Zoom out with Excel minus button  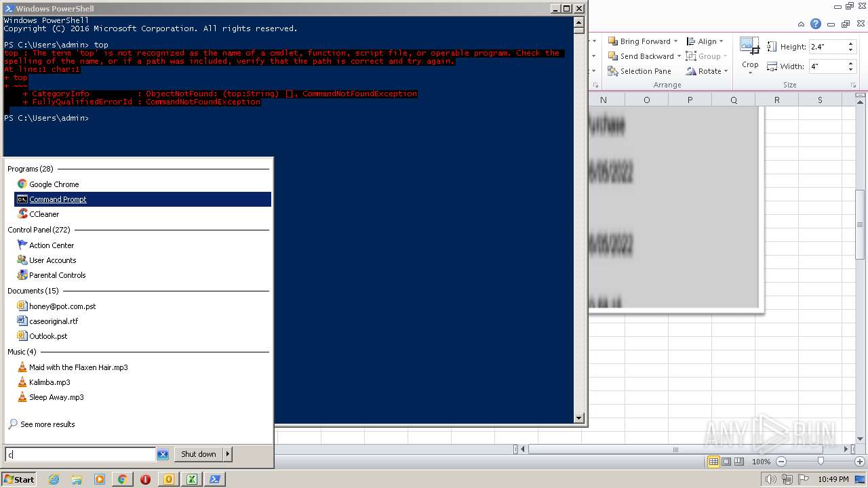tap(781, 462)
